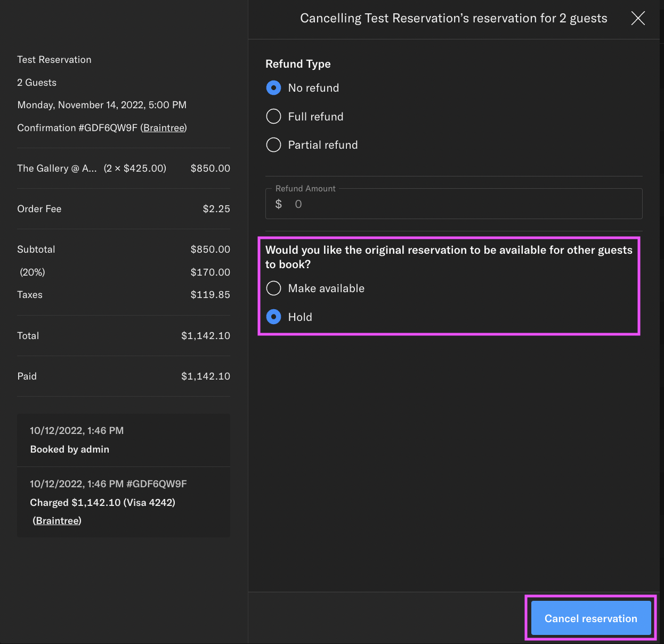Click the Charged $1,142.10 history entry
The width and height of the screenshot is (664, 644).
(x=102, y=502)
